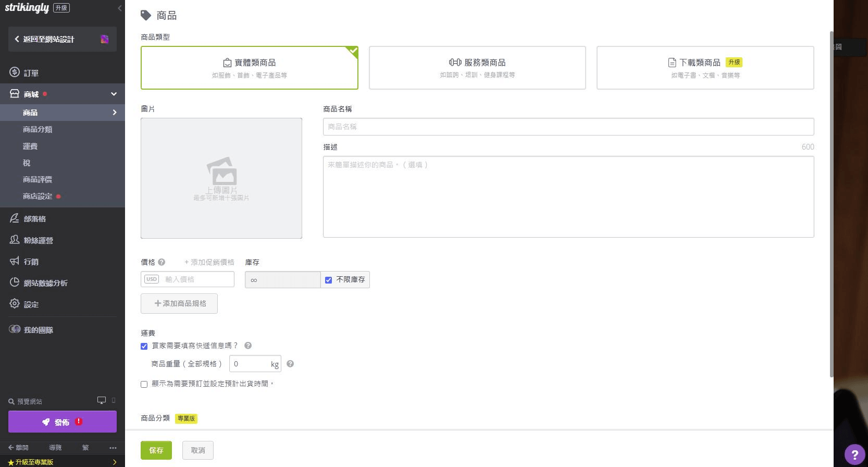Open 行銷 in the sidebar
This screenshot has width=868, height=467.
pos(31,262)
